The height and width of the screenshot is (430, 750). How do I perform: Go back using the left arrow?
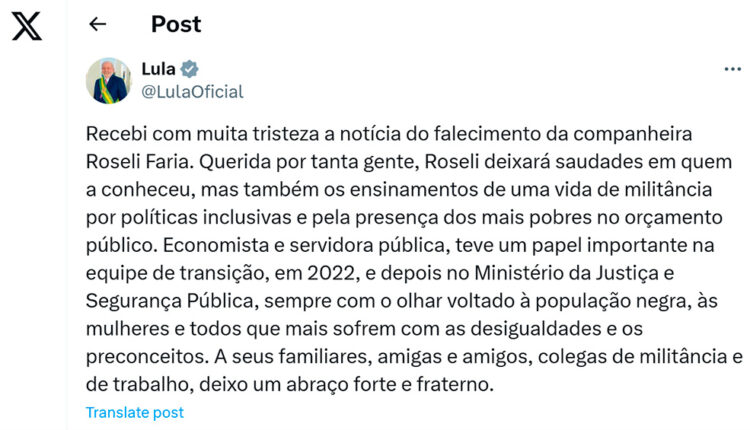(x=96, y=24)
